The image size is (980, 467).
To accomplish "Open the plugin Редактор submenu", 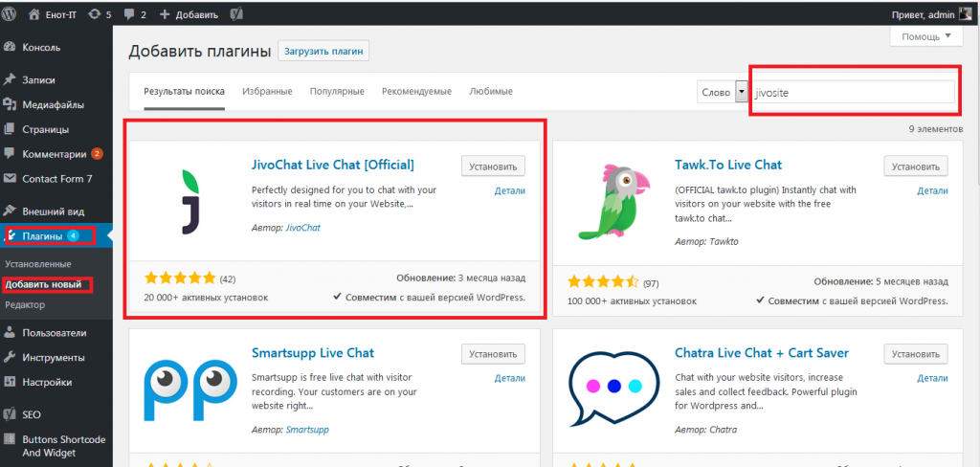I will [x=25, y=305].
